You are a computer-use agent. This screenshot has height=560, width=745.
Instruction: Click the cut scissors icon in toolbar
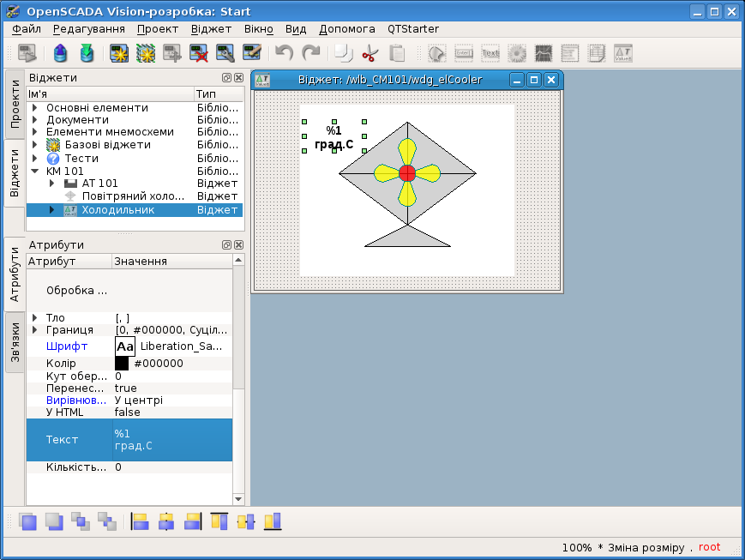tap(369, 54)
